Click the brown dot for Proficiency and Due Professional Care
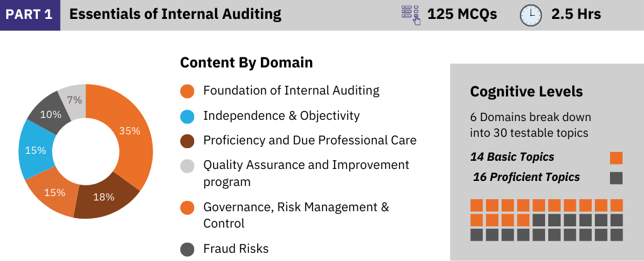Screen dimensions: 644x261 coord(187,141)
